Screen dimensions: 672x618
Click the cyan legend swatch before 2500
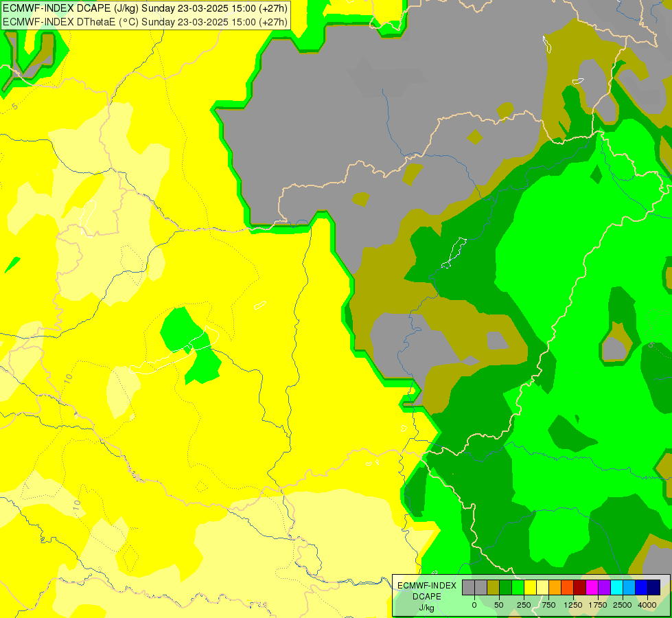click(x=616, y=588)
